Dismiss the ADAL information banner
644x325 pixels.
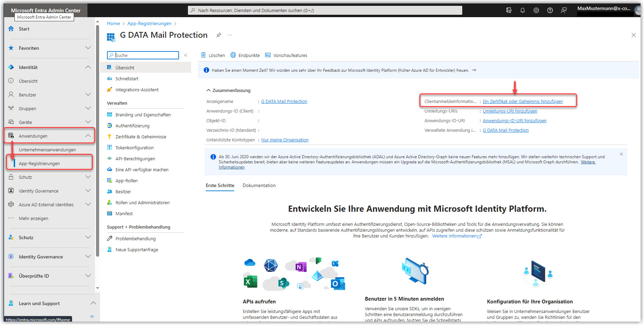pyautogui.click(x=621, y=154)
